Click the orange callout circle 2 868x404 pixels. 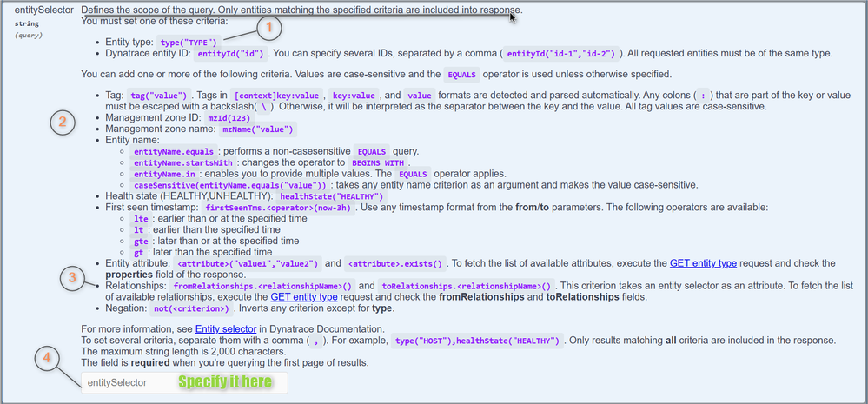pos(62,123)
